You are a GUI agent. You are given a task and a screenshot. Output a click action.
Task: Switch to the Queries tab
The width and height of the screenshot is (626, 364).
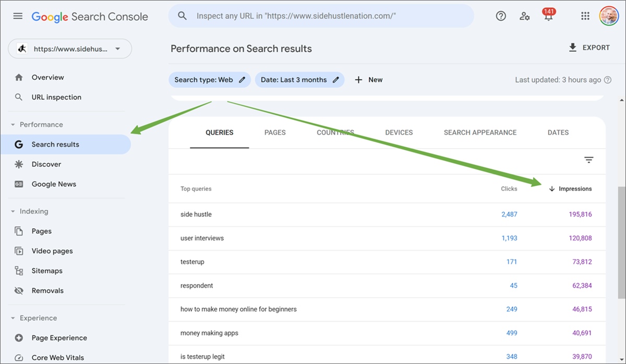pos(220,132)
